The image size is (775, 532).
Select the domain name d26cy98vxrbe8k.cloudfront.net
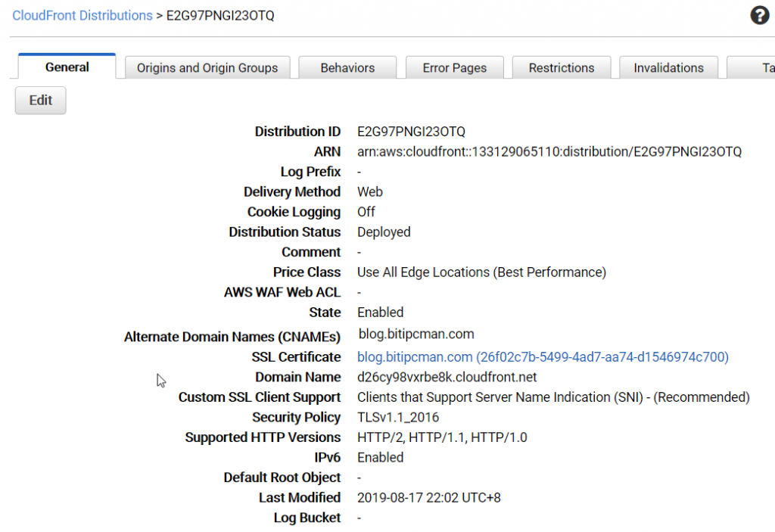(x=447, y=378)
